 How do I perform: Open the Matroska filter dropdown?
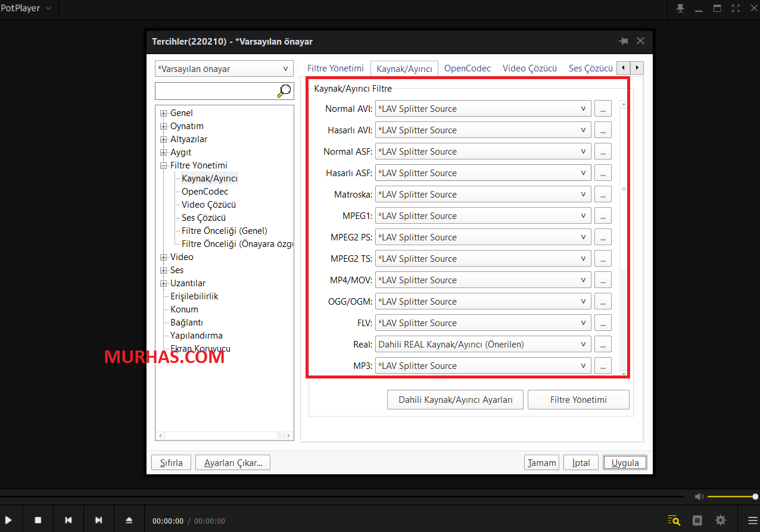tap(483, 195)
